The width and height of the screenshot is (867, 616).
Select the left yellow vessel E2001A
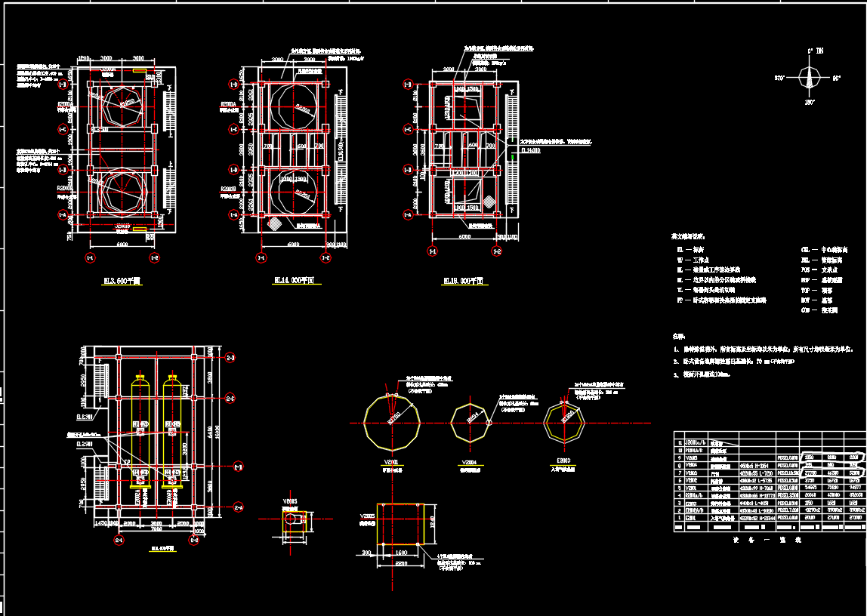tap(140, 430)
